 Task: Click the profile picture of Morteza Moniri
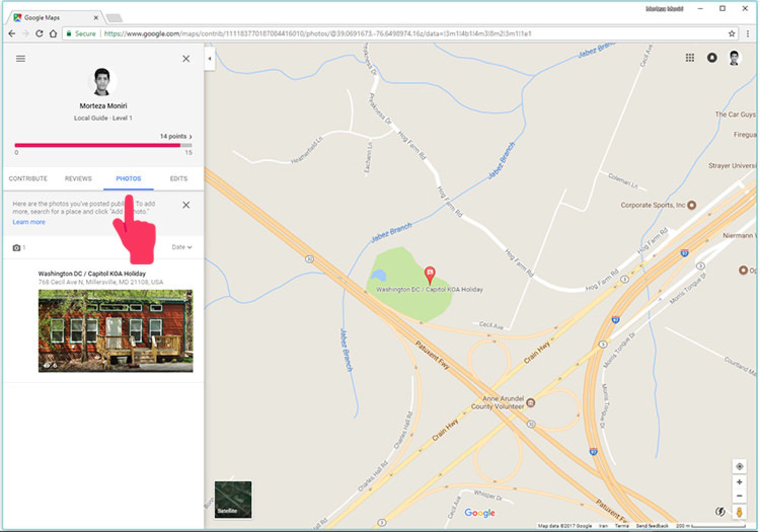click(102, 82)
